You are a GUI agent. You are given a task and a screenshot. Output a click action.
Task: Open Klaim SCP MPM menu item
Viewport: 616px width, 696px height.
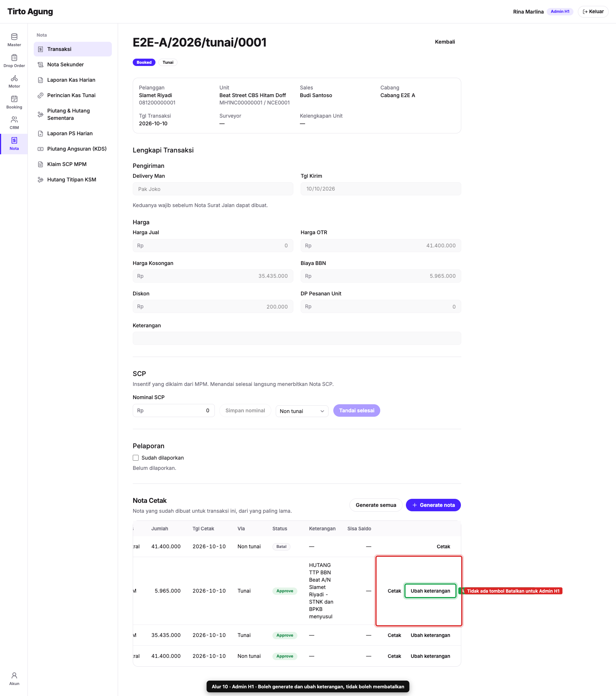(73, 164)
